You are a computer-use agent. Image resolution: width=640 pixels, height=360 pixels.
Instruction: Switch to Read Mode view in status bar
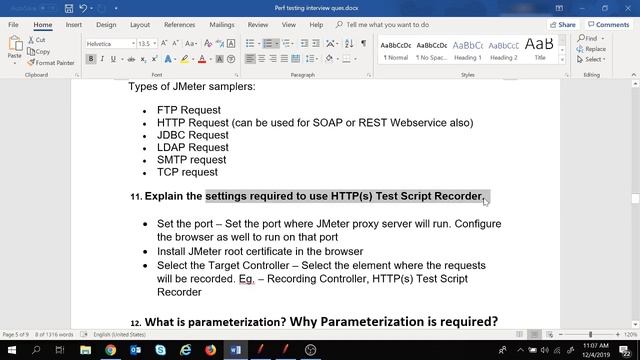coord(519,335)
